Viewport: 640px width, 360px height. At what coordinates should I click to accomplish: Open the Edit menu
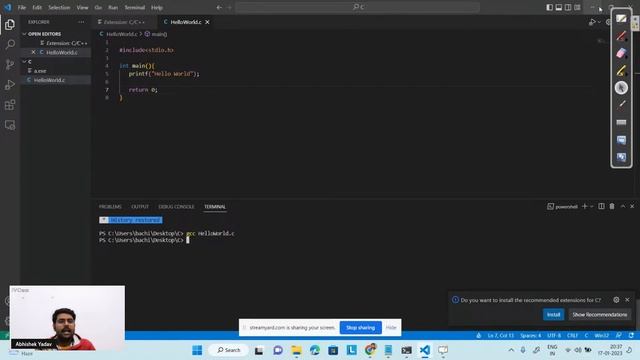[x=37, y=7]
